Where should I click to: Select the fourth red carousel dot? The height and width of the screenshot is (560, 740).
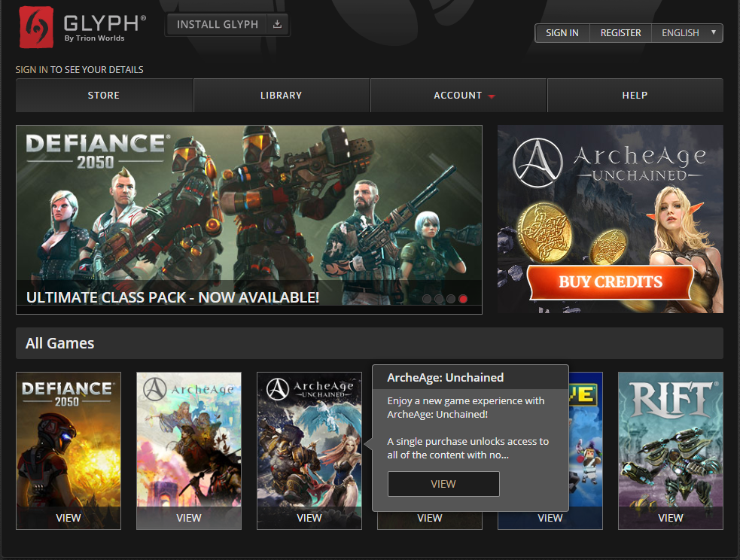pos(463,299)
